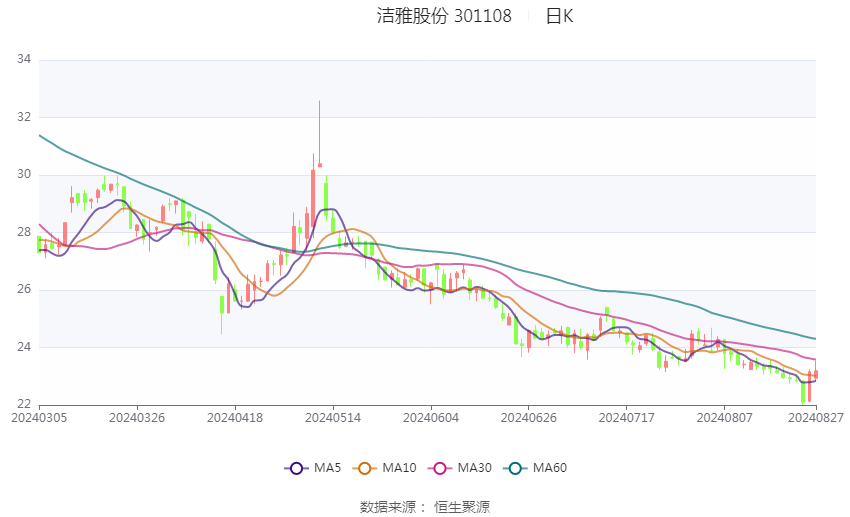Click y-axis value label 26
This screenshot has width=850, height=517.
[24, 289]
